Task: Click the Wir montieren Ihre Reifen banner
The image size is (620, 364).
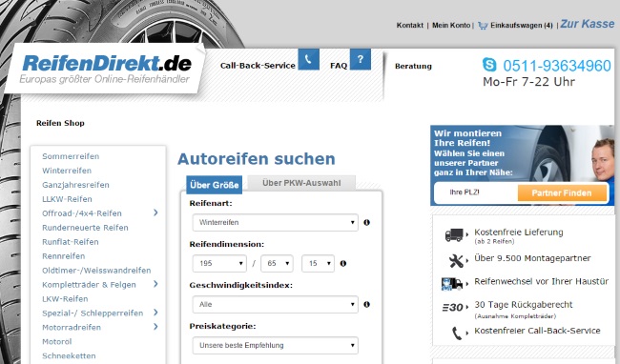Action: click(x=522, y=165)
